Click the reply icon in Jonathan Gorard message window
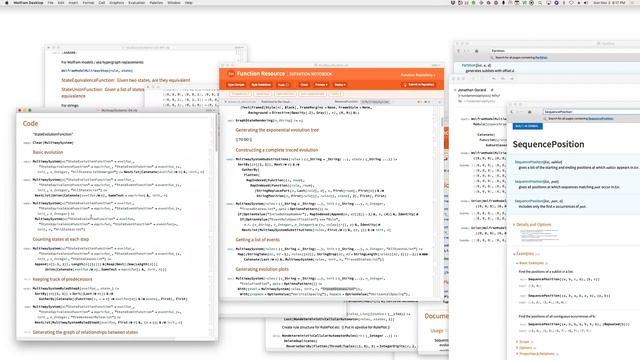 click(493, 78)
